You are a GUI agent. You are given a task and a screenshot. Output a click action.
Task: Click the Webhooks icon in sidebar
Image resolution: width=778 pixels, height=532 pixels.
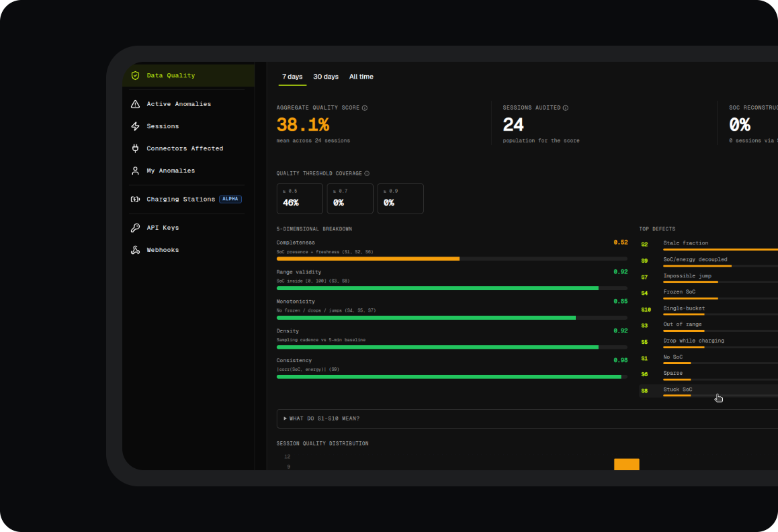coord(135,250)
